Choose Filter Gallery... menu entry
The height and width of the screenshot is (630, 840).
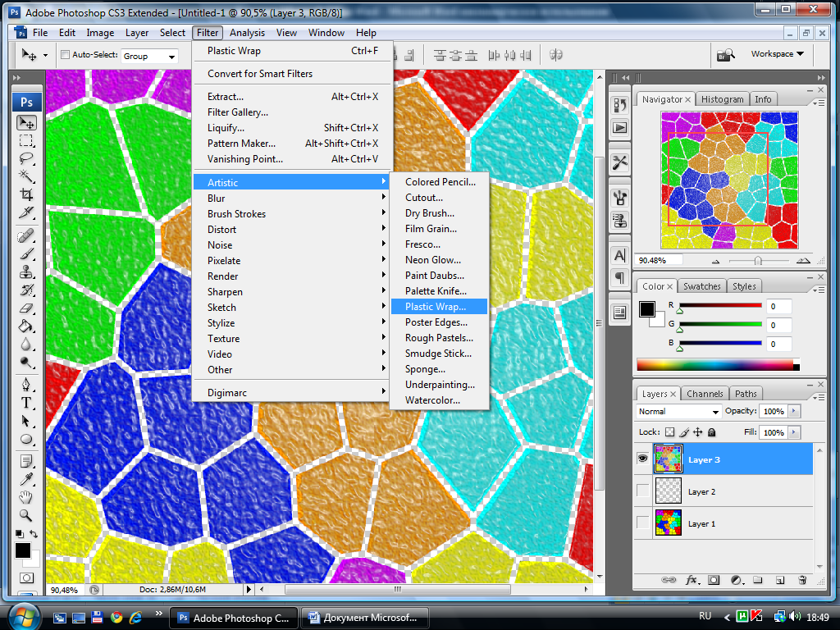point(293,112)
